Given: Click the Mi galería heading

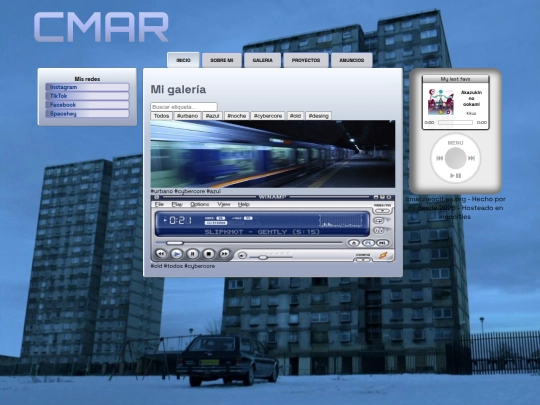Looking at the screenshot, I should coord(178,90).
